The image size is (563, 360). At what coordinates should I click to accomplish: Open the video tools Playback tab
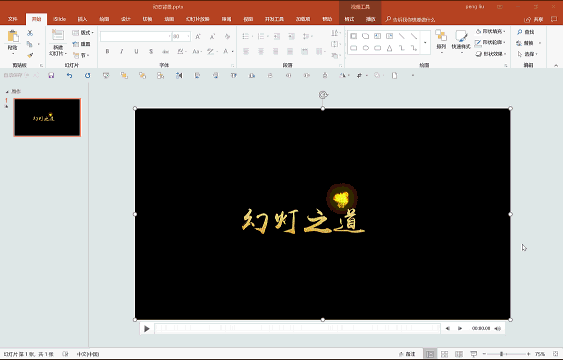click(371, 19)
